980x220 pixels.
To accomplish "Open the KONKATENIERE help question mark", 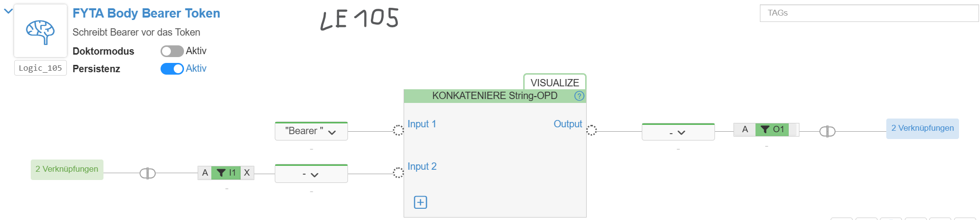I will point(579,96).
